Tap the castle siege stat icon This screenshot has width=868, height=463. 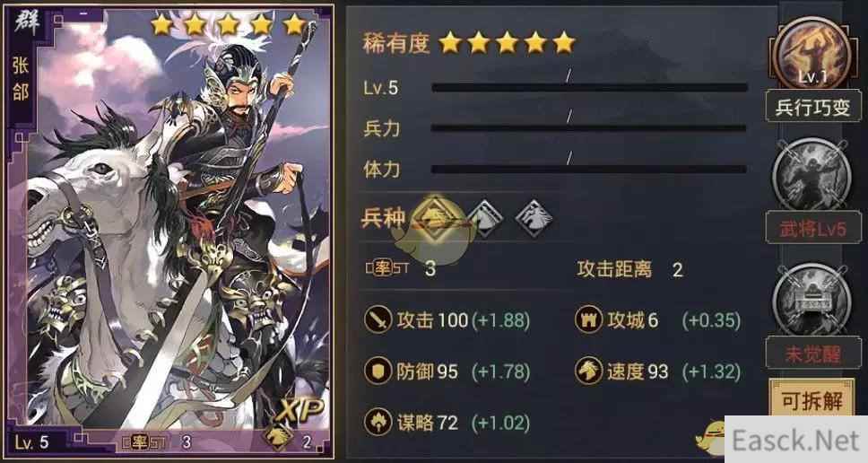(x=588, y=320)
